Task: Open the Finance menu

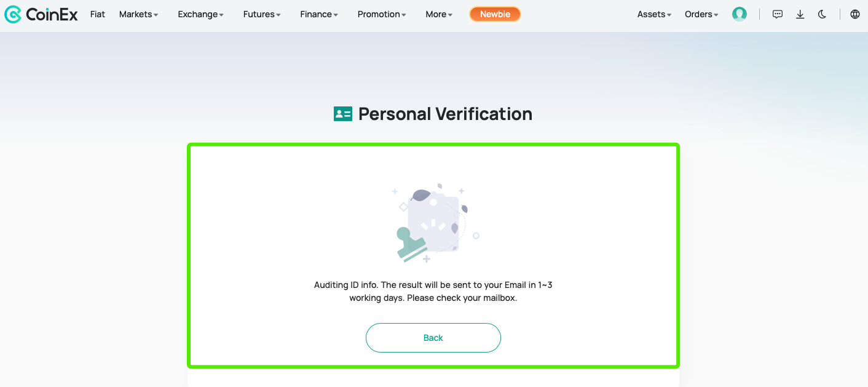Action: pos(319,14)
